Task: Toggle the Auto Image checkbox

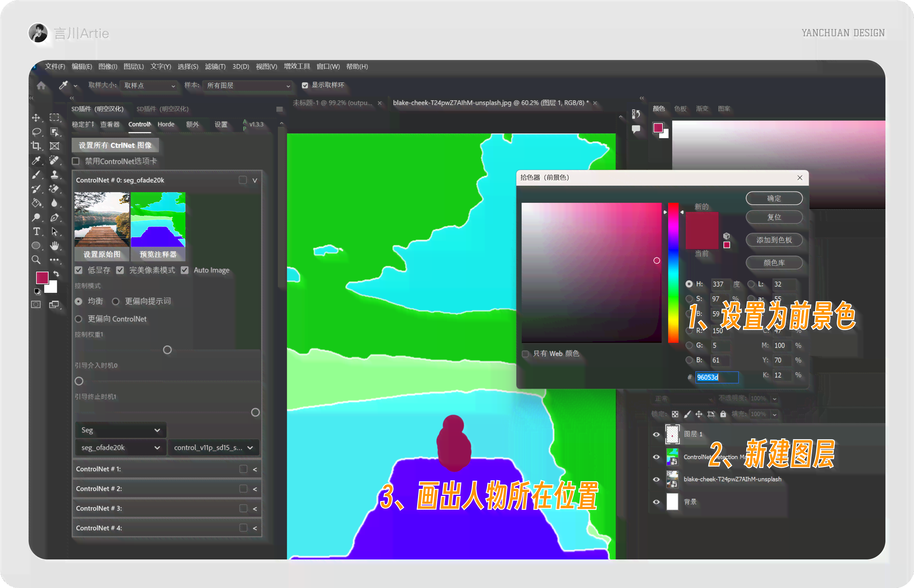Action: click(x=185, y=270)
